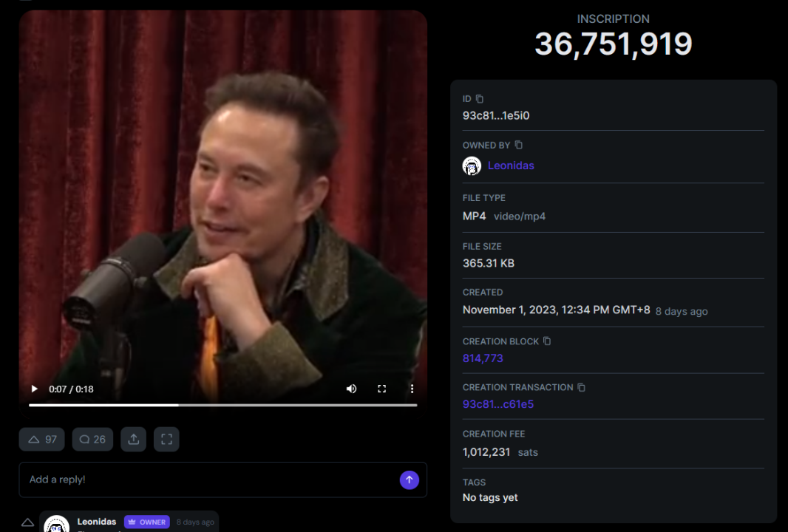Open creation block 814,773
This screenshot has height=532, width=788.
pyautogui.click(x=483, y=358)
